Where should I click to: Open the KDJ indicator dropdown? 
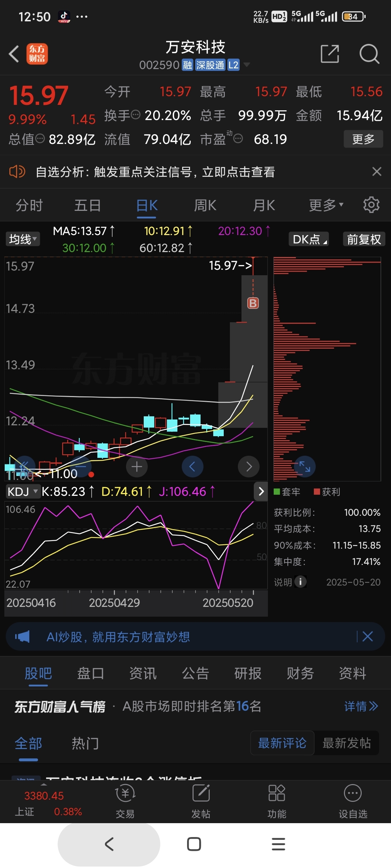coord(22,492)
